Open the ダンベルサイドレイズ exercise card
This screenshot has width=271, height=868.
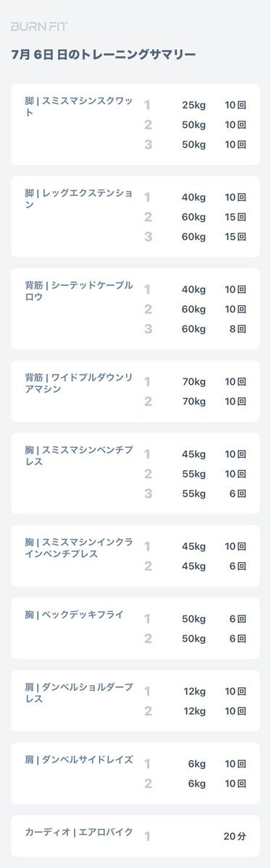coord(135,773)
